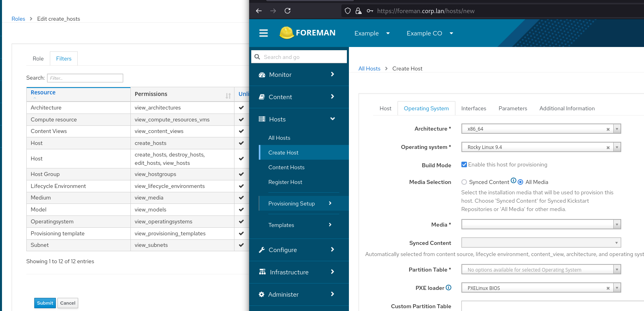The width and height of the screenshot is (644, 311).
Task: Click the Search and go field
Action: (299, 57)
